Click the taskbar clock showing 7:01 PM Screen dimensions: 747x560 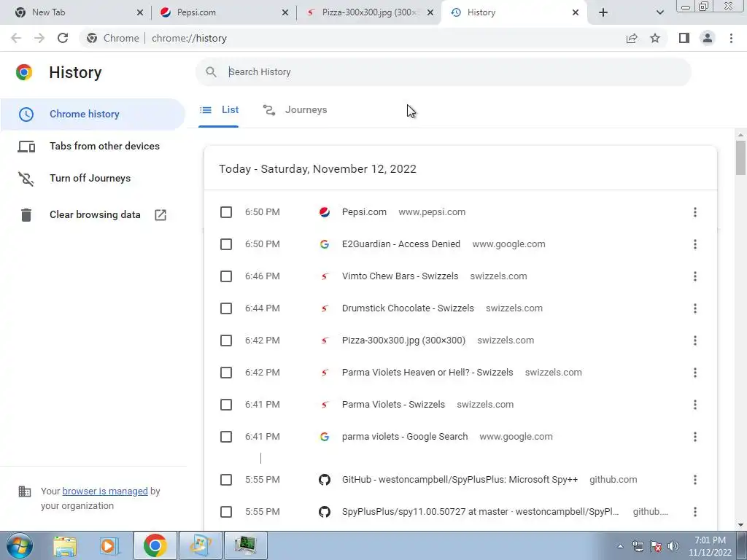point(710,546)
